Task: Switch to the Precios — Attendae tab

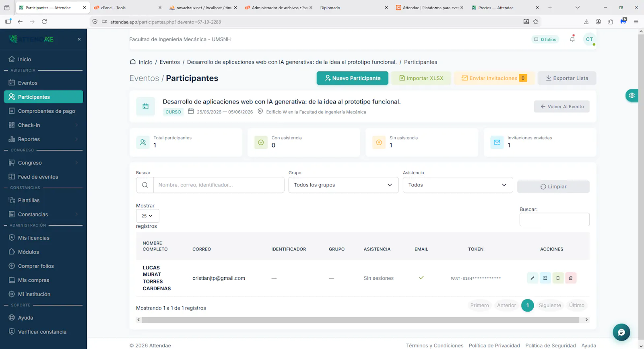Action: [505, 8]
